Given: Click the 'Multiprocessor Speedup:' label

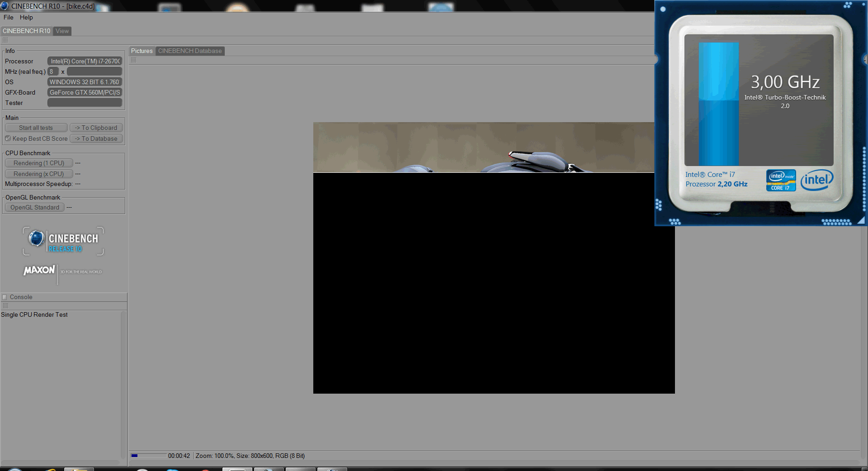Looking at the screenshot, I should coord(39,184).
